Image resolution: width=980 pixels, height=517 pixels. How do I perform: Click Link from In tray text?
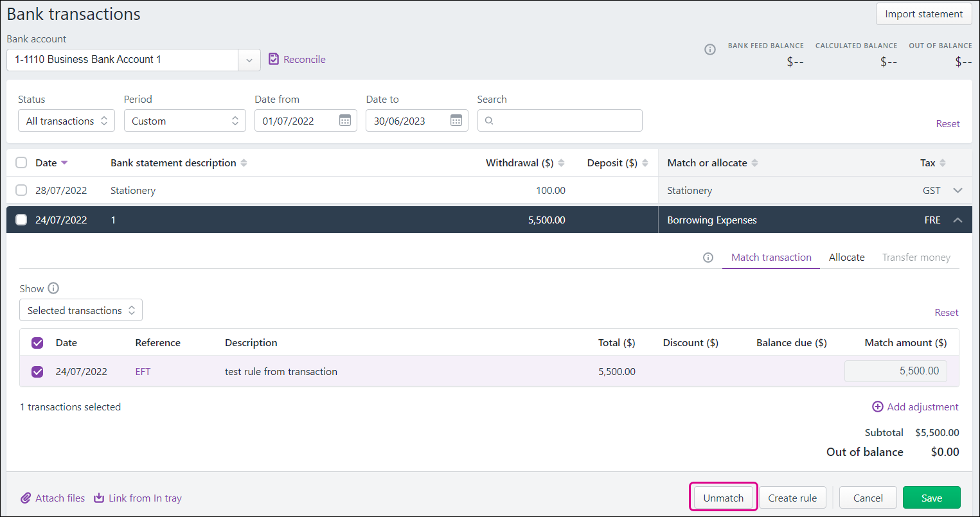pyautogui.click(x=145, y=498)
